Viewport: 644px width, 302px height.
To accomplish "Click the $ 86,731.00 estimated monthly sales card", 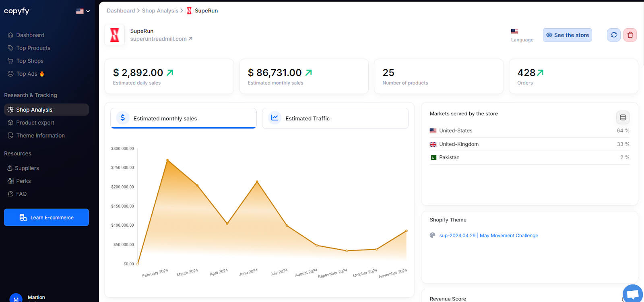I will 304,77.
